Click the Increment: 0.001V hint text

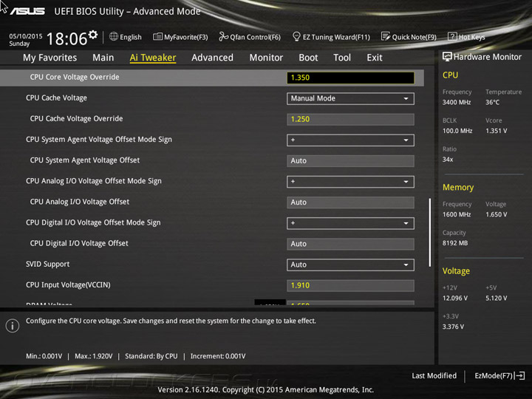tap(218, 356)
